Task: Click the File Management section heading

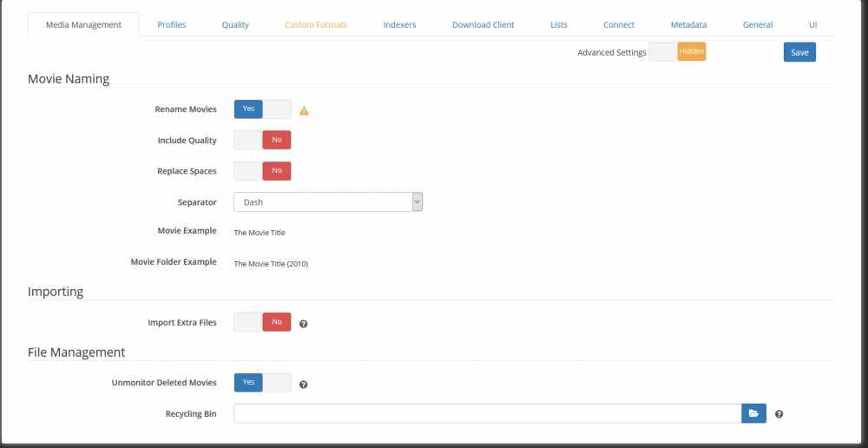Action: pos(76,352)
